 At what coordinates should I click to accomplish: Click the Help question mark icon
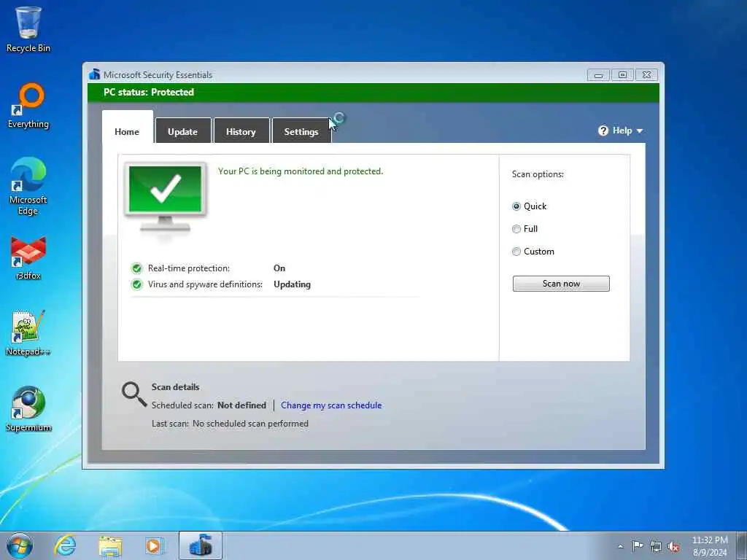pyautogui.click(x=603, y=131)
